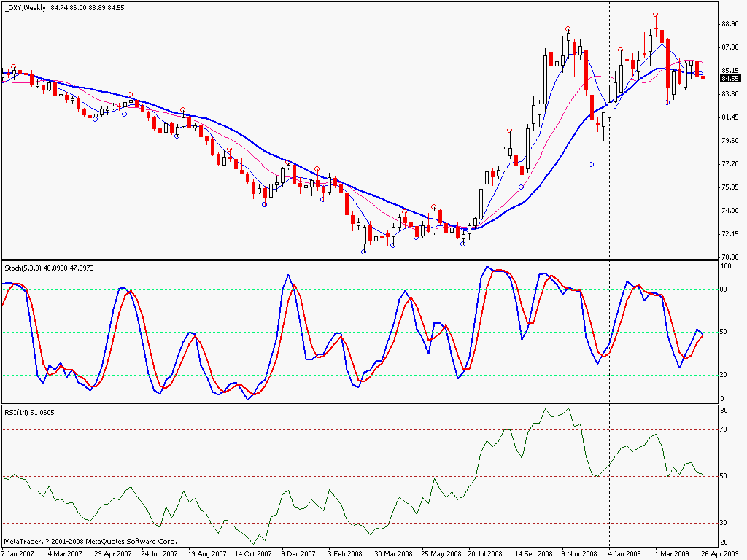Click the 29 Apr 2007 date label
Image resolution: width=747 pixels, height=560 pixels.
click(113, 554)
